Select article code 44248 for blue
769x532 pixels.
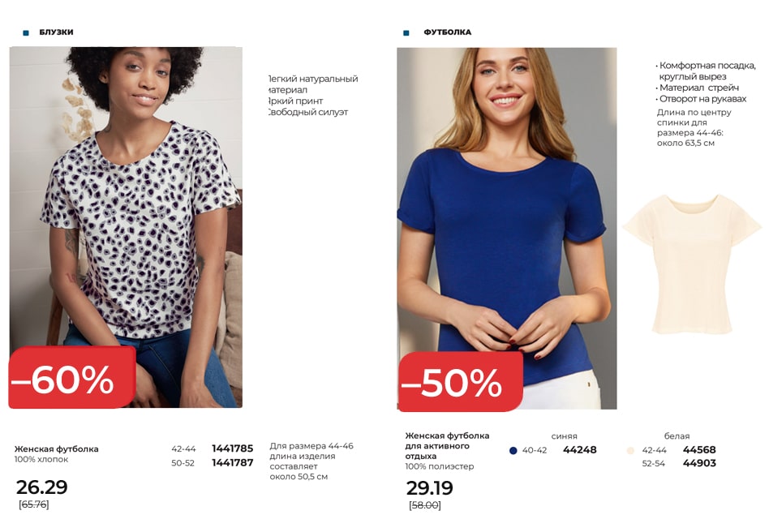[580, 449]
